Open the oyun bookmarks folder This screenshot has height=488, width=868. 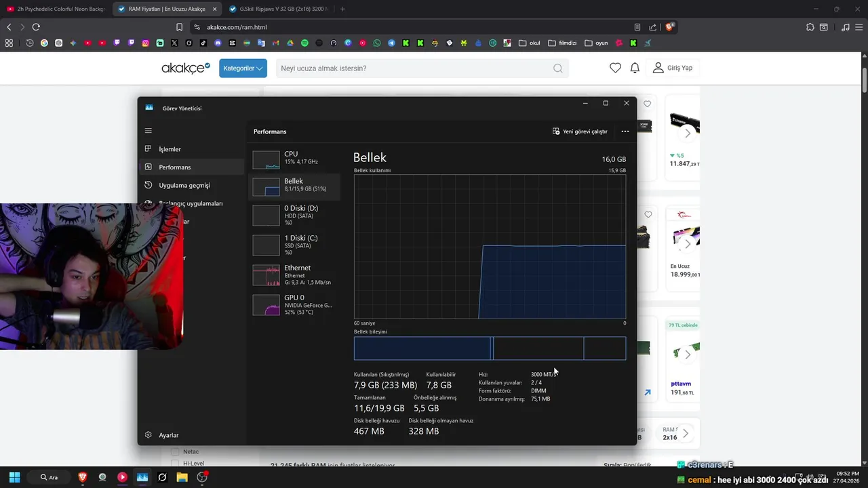click(597, 43)
